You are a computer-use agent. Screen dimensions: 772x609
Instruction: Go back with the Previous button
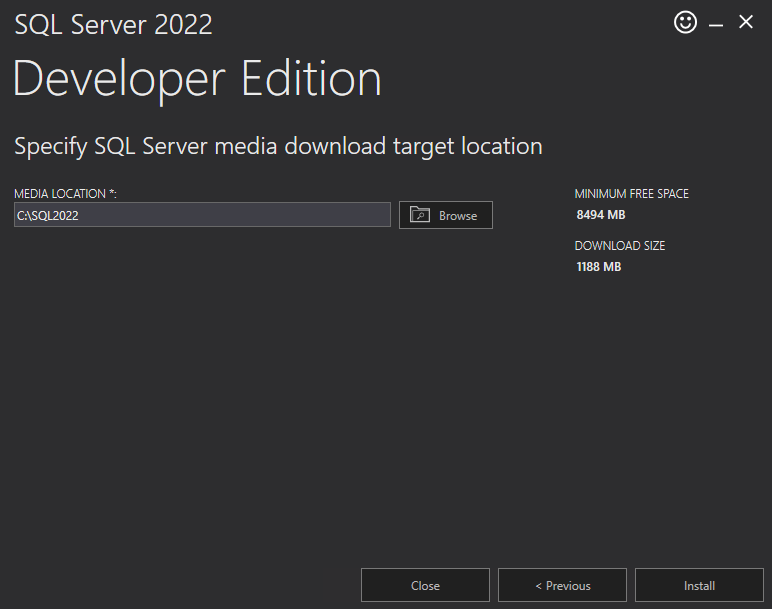point(562,585)
